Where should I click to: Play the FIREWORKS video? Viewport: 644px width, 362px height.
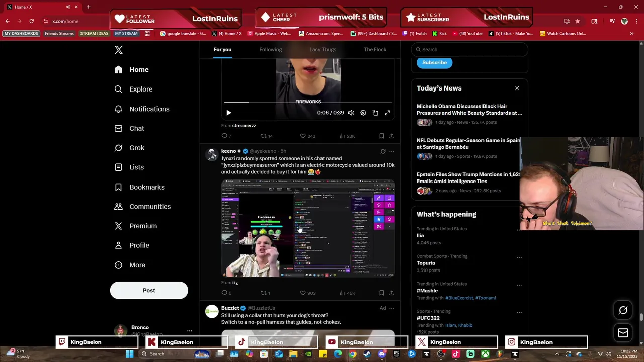228,113
